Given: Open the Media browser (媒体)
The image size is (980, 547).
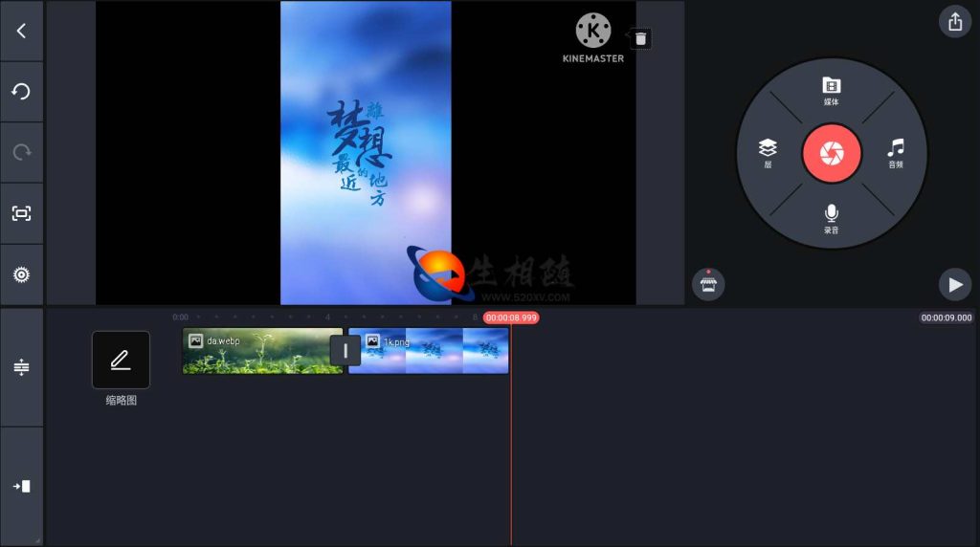Looking at the screenshot, I should (x=832, y=91).
